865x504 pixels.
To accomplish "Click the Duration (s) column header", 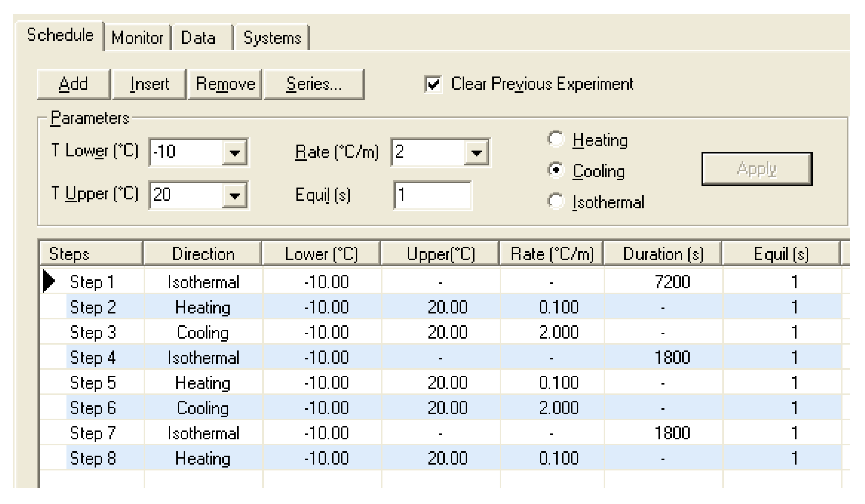I will [x=663, y=254].
